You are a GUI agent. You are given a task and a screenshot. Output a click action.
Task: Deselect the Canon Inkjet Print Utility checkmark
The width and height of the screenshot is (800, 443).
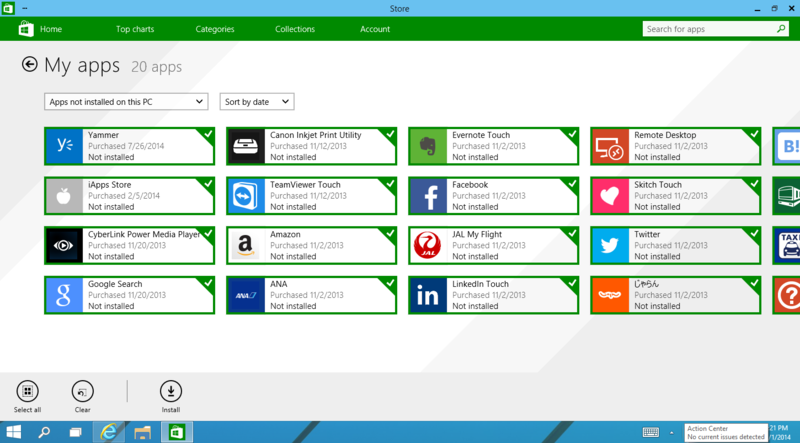[390, 134]
